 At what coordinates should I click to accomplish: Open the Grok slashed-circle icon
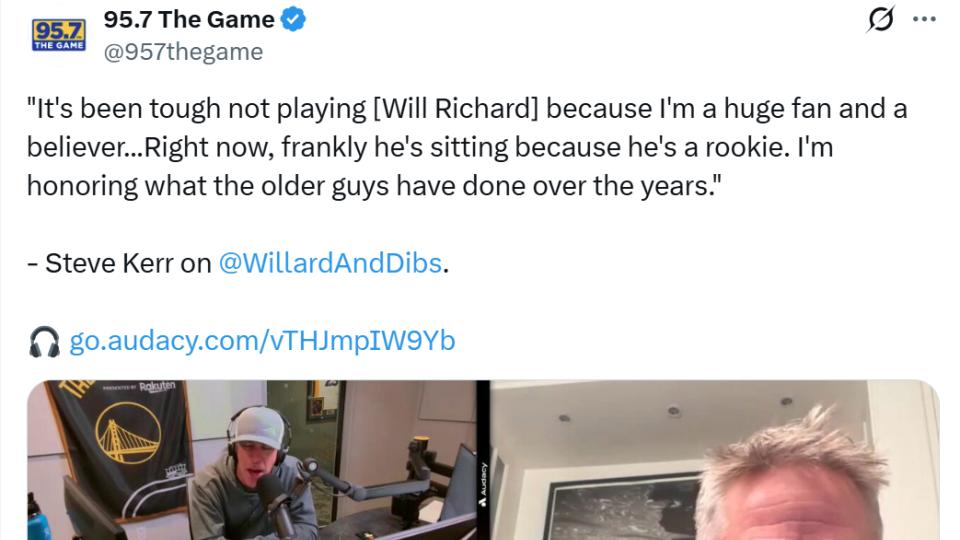(x=881, y=19)
